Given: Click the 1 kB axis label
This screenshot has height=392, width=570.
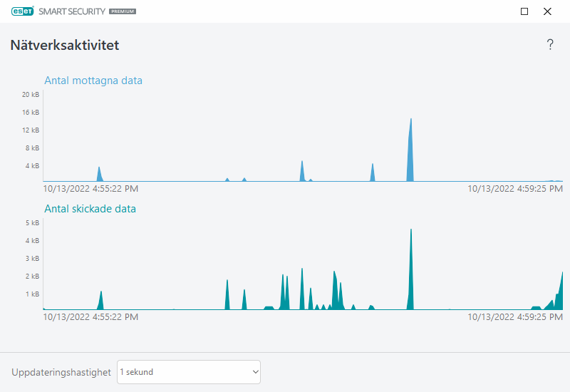Looking at the screenshot, I should click(x=32, y=294).
